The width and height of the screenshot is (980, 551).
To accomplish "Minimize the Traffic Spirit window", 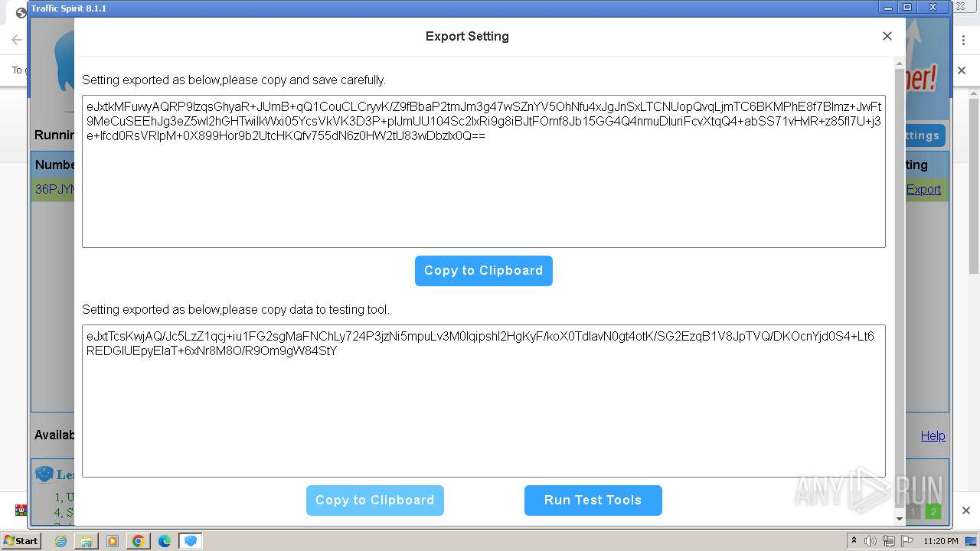I will [887, 7].
